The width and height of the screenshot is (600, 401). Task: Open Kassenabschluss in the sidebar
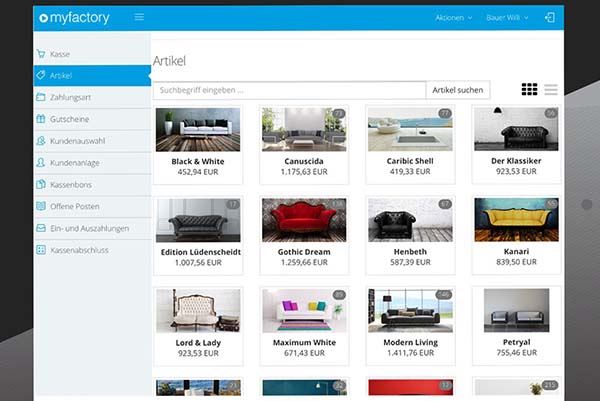click(x=79, y=250)
